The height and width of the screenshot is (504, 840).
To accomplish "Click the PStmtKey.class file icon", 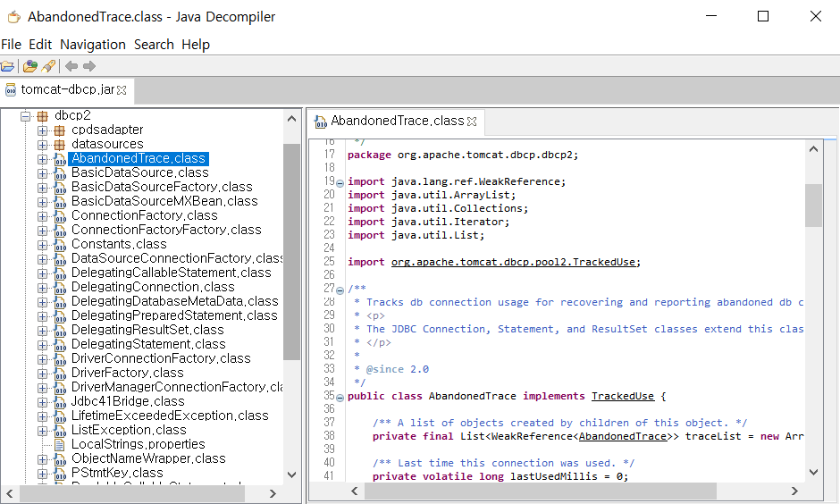I will pyautogui.click(x=60, y=474).
